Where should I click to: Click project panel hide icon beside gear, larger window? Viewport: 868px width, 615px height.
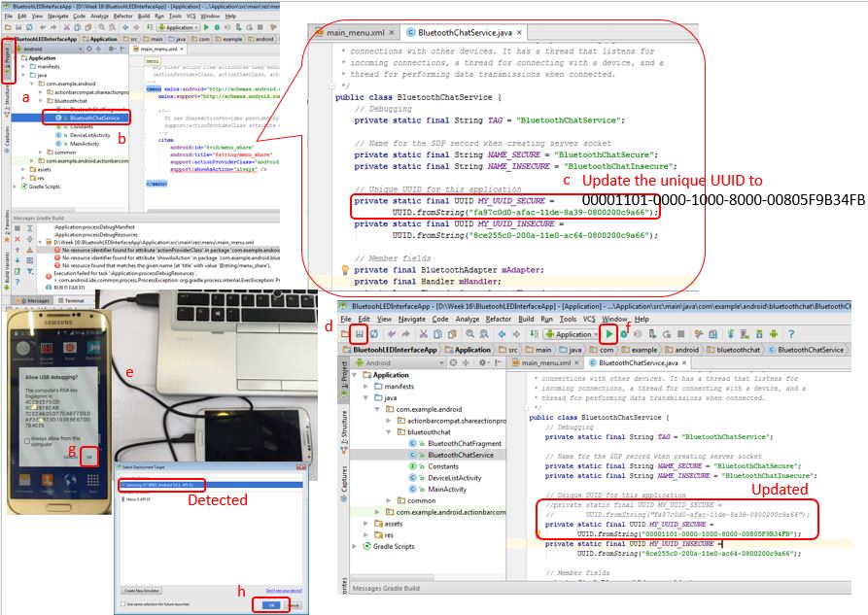click(498, 362)
